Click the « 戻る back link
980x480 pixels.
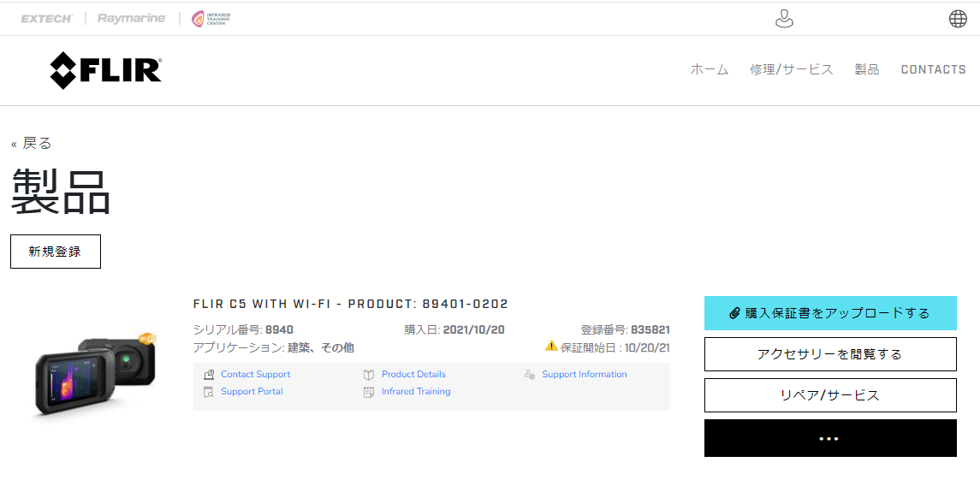pyautogui.click(x=32, y=143)
